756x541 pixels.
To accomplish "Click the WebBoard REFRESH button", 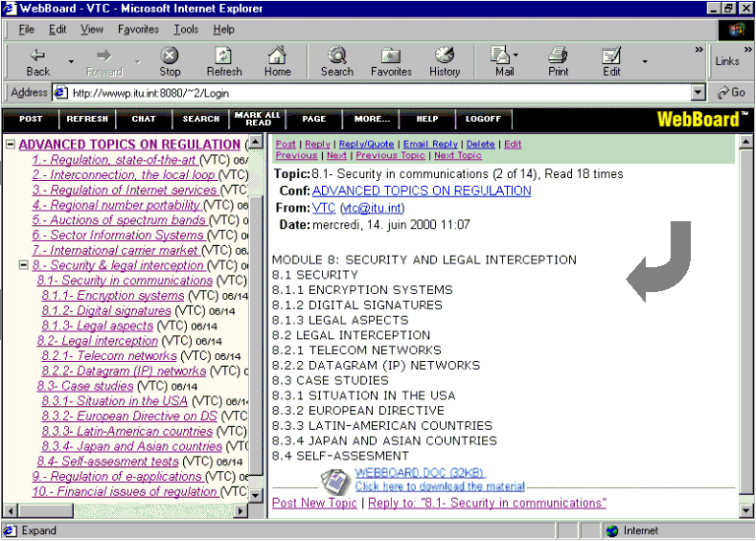I will tap(87, 119).
